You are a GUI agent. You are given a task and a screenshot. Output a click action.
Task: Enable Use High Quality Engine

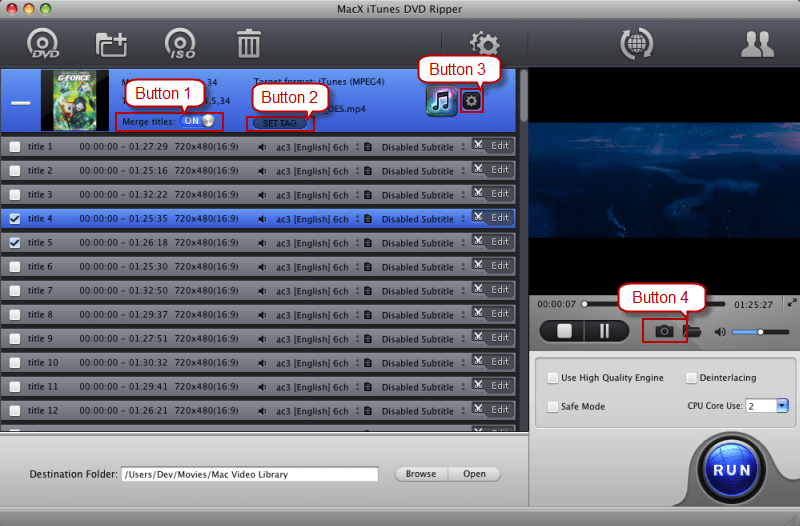click(553, 378)
